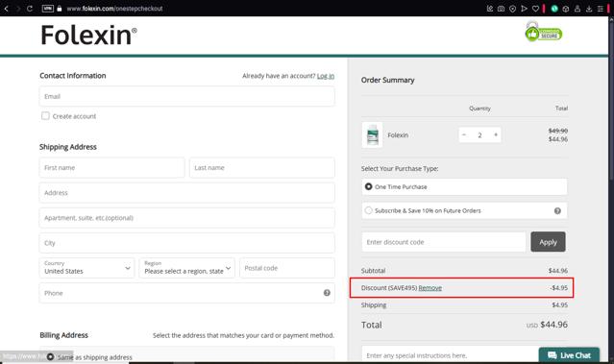Go back using browser back arrow
This screenshot has height=364, width=614.
click(x=7, y=9)
